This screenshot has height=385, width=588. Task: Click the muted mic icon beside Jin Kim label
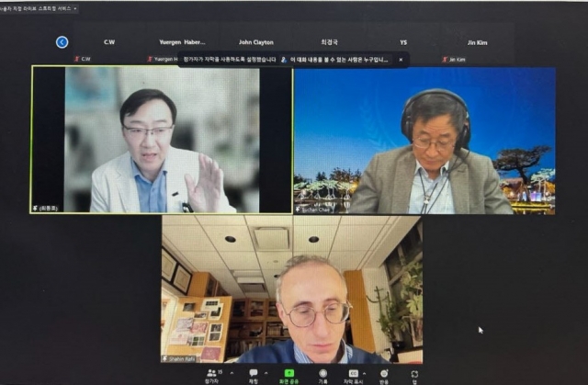(x=445, y=60)
